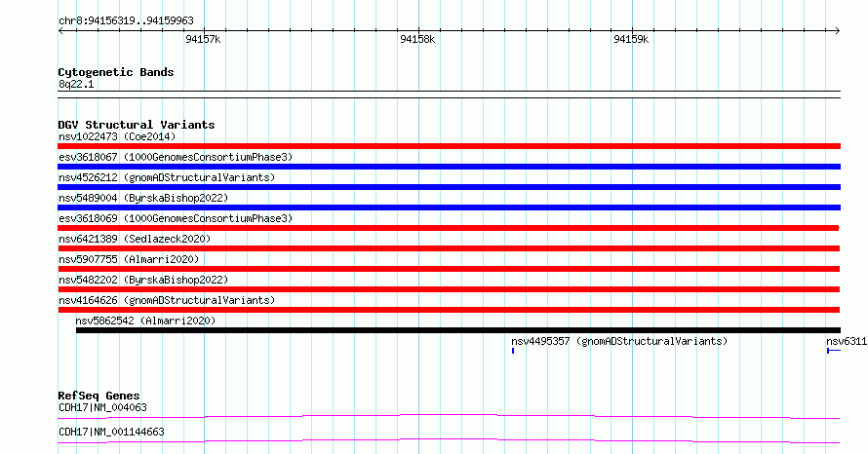Viewport: 868px width, 454px height.
Task: Click the 94159k ruler tick label
Action: click(631, 39)
